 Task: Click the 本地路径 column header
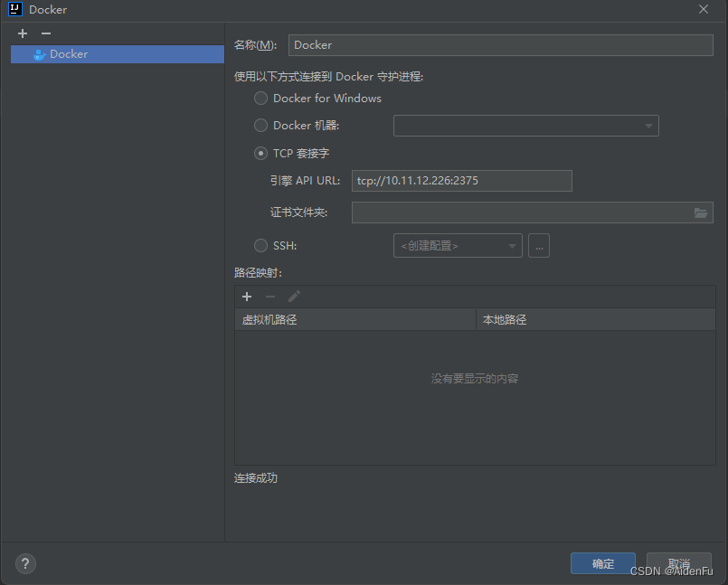pos(596,319)
